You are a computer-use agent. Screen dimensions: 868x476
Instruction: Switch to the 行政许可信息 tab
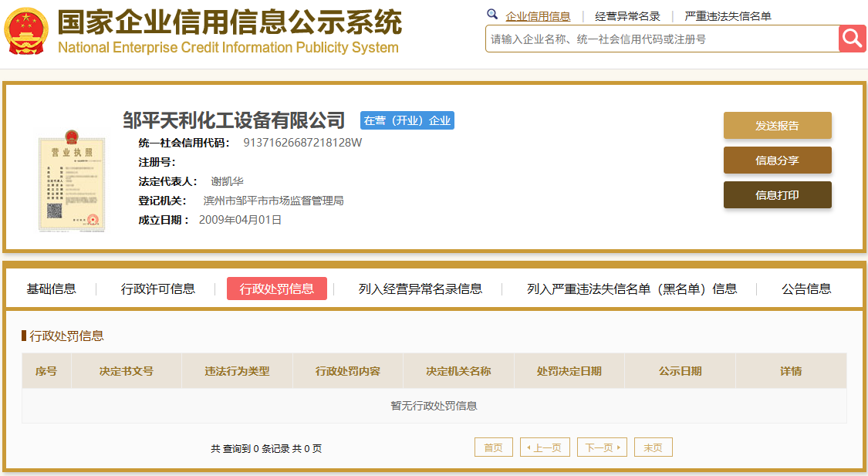[x=157, y=289]
